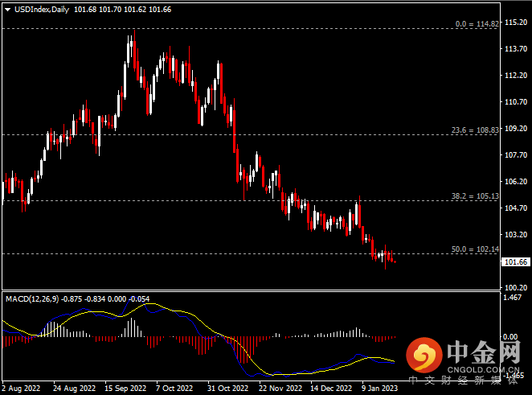
Task: Select the 23.6 = 108.83 Fibonacci label
Action: (x=475, y=130)
